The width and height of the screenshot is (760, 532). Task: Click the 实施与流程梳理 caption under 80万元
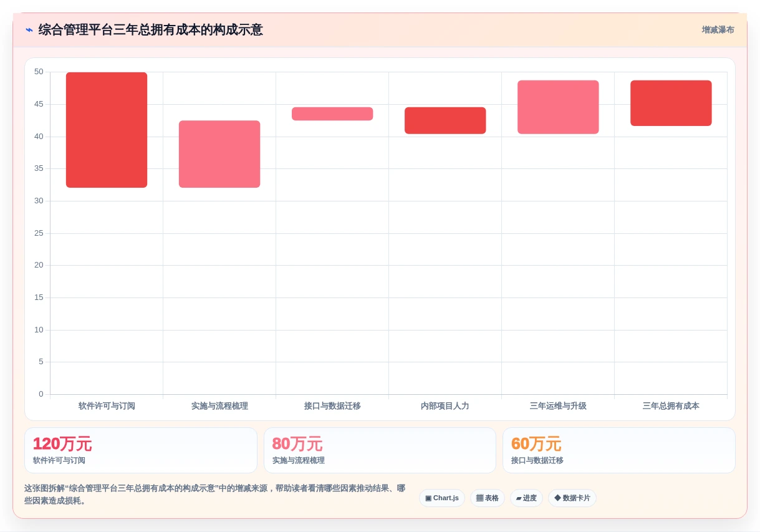[x=299, y=461]
